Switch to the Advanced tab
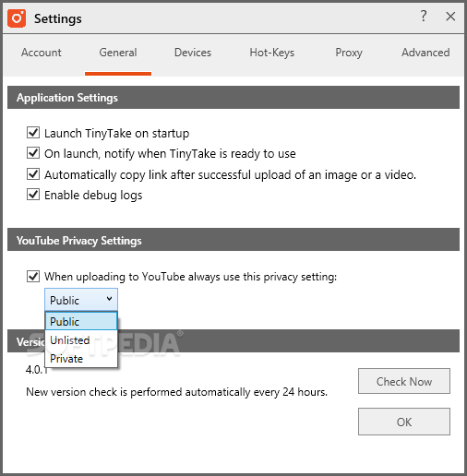 click(x=425, y=53)
